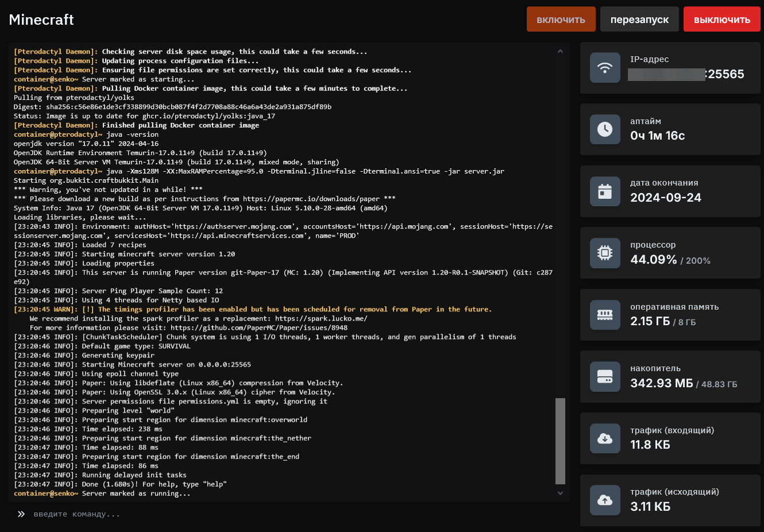Click the incoming traffic value 11.8 КБ
The height and width of the screenshot is (532, 764).
[x=650, y=445]
